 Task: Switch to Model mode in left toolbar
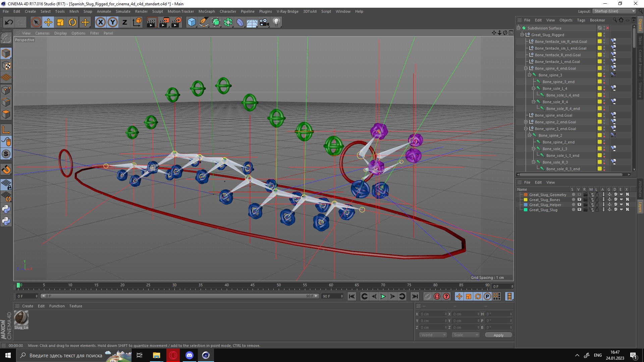pos(6,54)
